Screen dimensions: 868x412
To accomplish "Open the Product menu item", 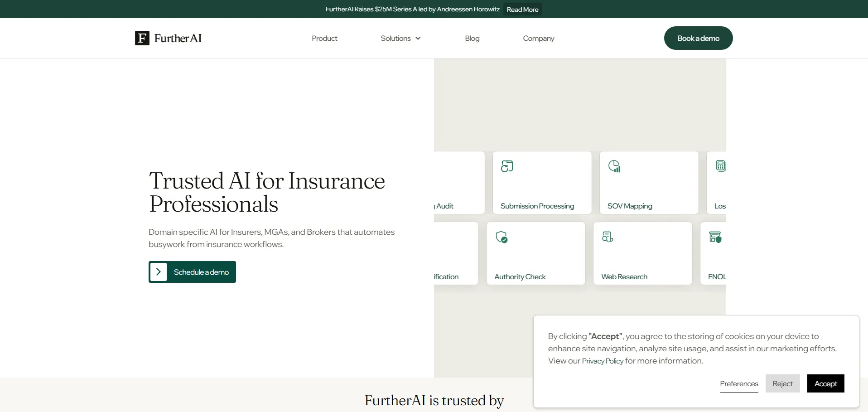I will (x=324, y=39).
